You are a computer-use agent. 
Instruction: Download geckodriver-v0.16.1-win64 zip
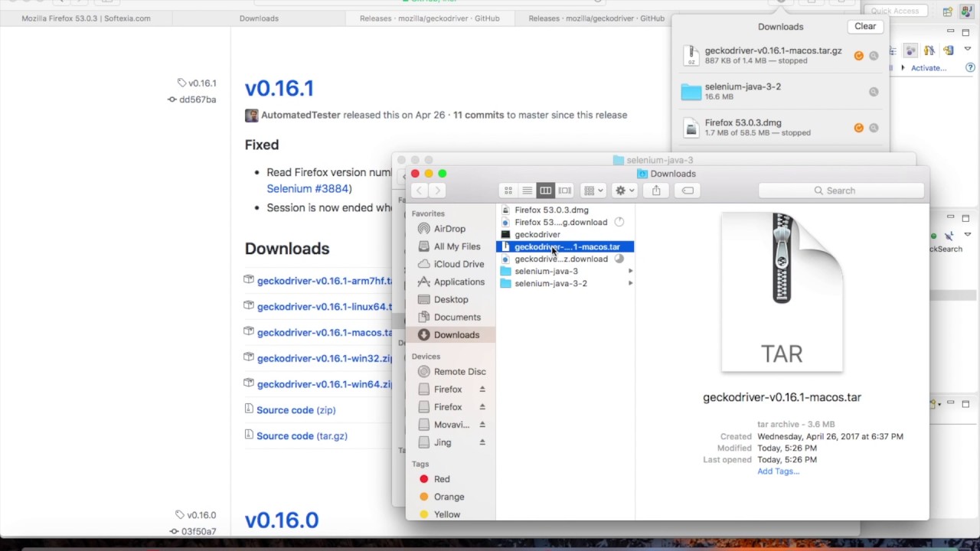(325, 384)
